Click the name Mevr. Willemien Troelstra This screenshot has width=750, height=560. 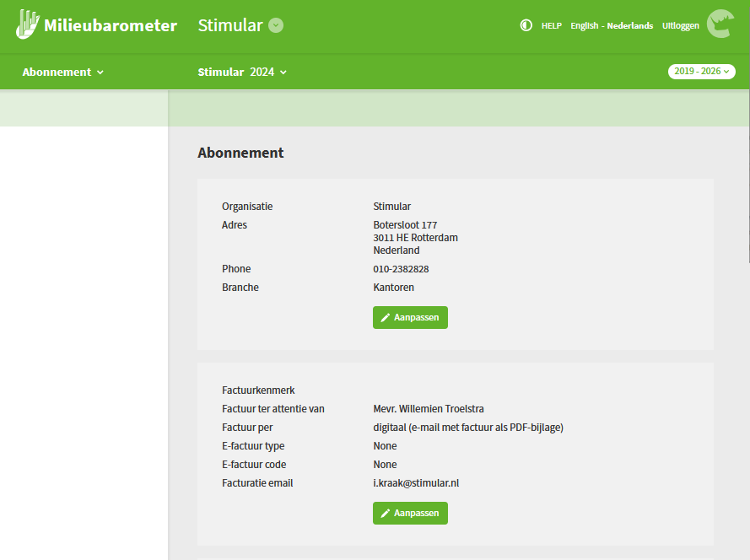point(429,409)
